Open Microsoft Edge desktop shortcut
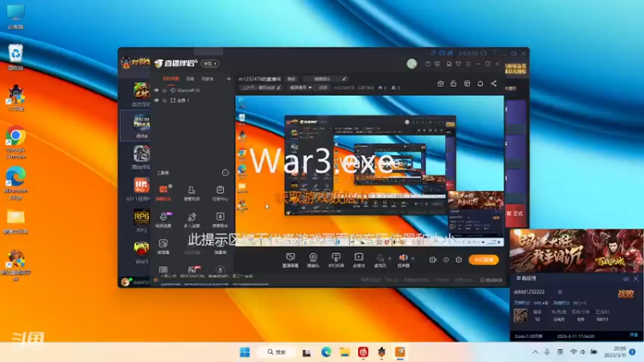The height and width of the screenshot is (362, 644). (15, 183)
